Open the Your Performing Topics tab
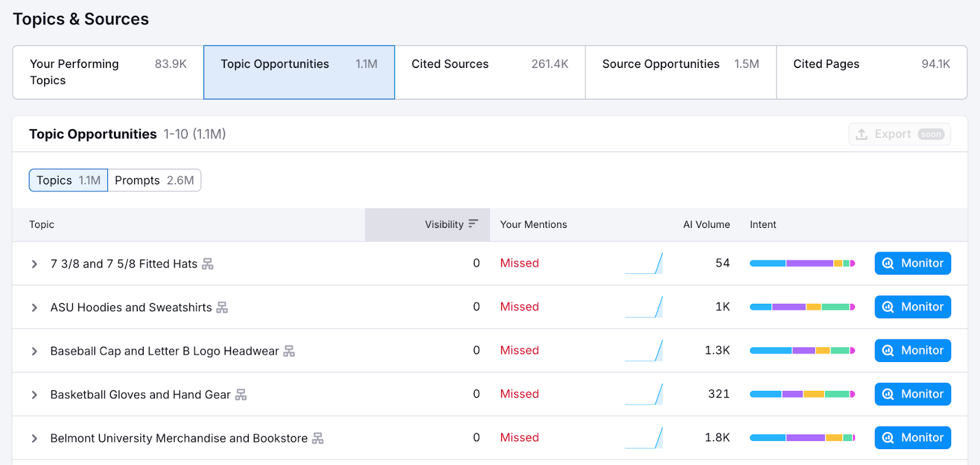 [108, 72]
